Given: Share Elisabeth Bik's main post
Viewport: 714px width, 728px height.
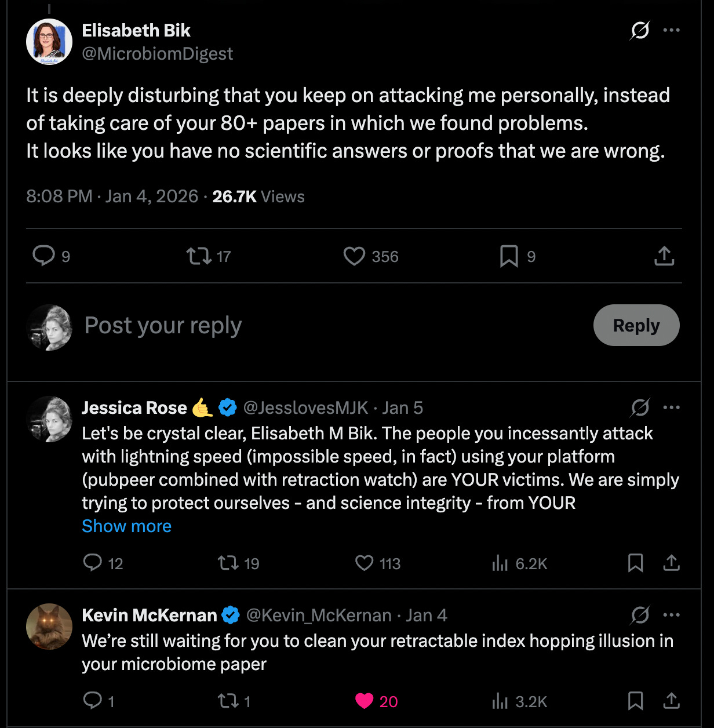Looking at the screenshot, I should click(x=664, y=256).
